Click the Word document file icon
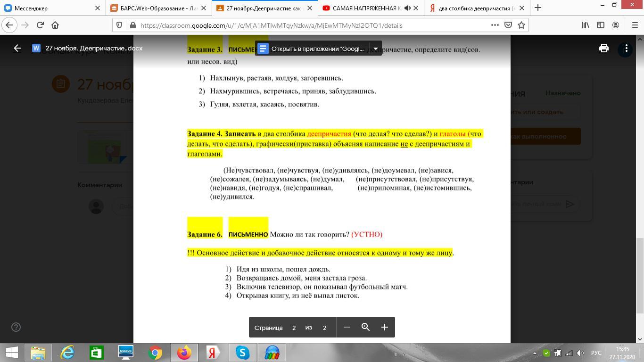Screen dimensions: 644x362 36,48
